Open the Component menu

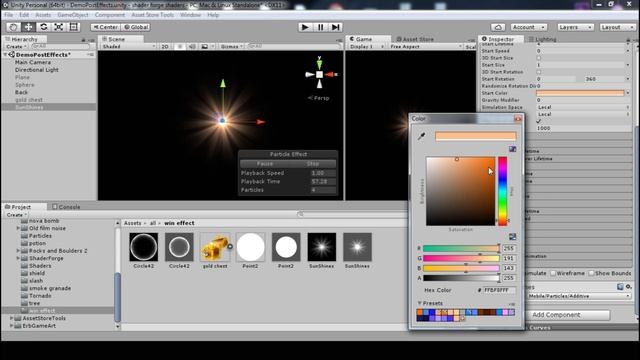(x=110, y=15)
